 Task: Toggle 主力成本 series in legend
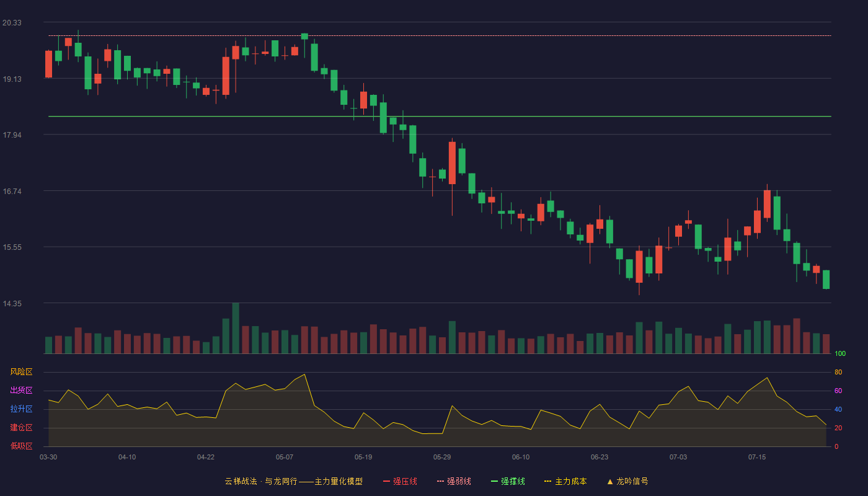(x=565, y=481)
